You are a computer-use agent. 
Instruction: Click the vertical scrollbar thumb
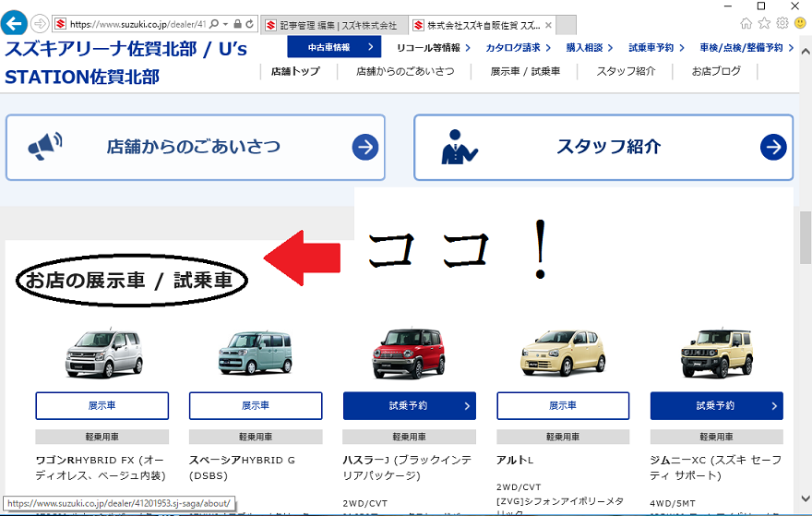click(x=806, y=238)
